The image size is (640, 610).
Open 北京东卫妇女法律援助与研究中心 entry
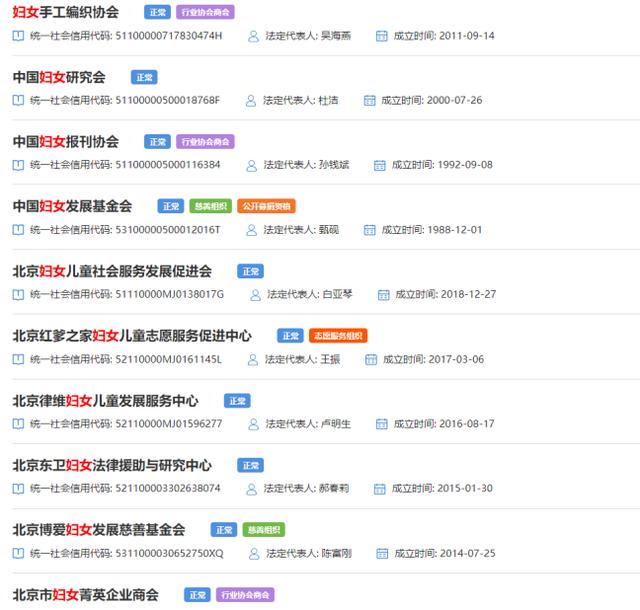(x=112, y=465)
